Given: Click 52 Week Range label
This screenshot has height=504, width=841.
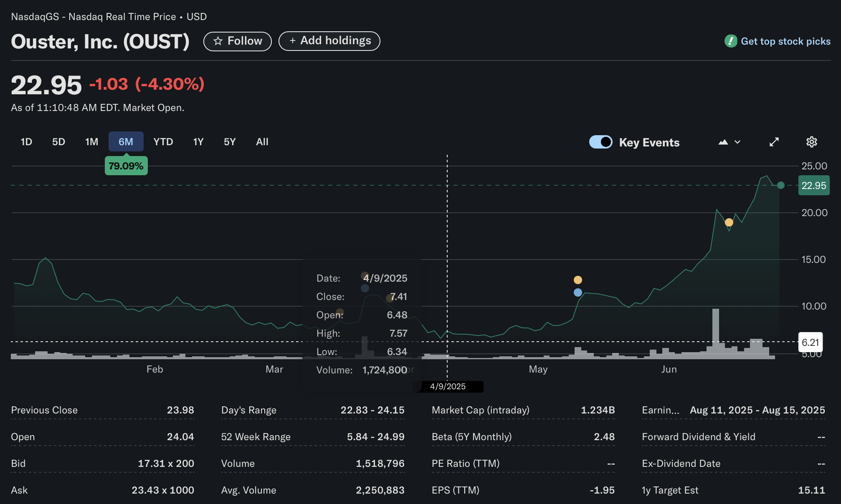Looking at the screenshot, I should coord(256,437).
